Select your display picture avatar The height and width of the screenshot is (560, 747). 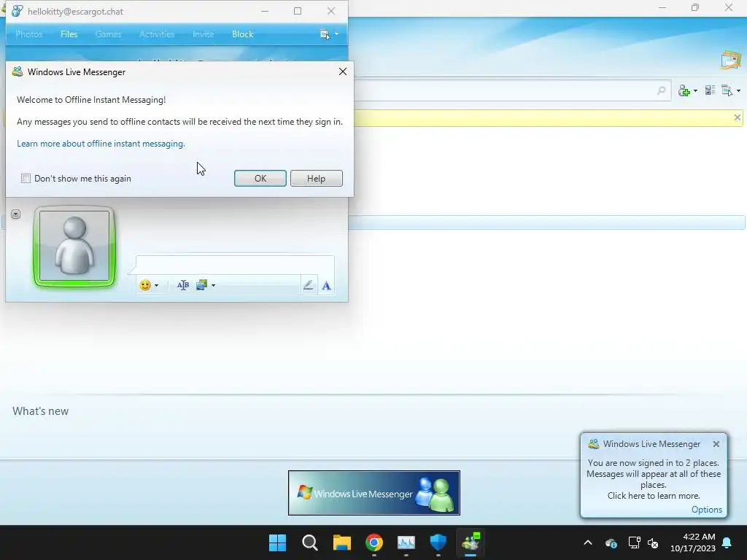pyautogui.click(x=74, y=246)
